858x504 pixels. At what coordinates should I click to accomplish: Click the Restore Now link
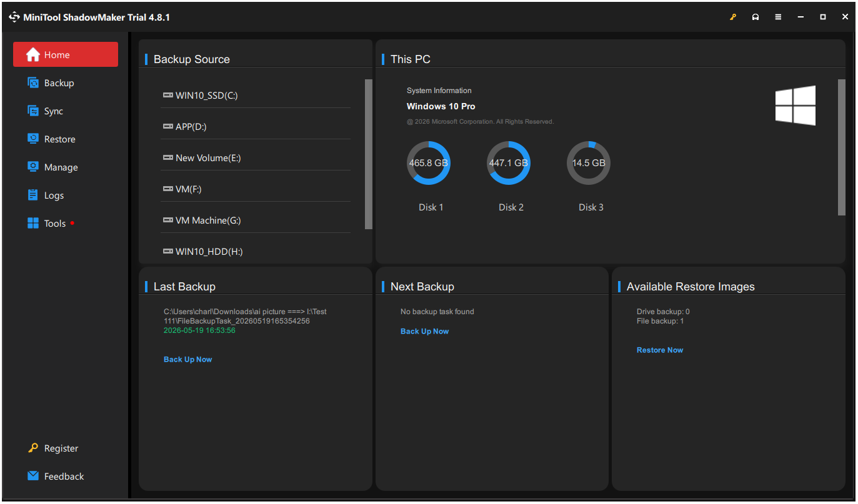click(x=660, y=350)
